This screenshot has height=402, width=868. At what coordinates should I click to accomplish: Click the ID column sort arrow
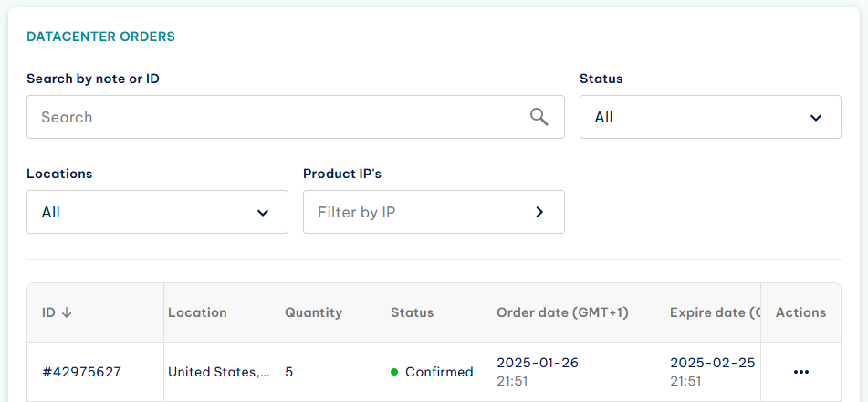pos(67,312)
